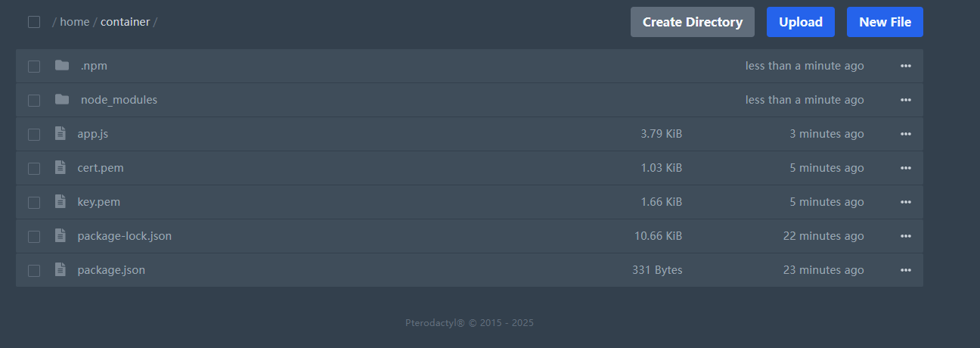Click the Upload button

(800, 22)
